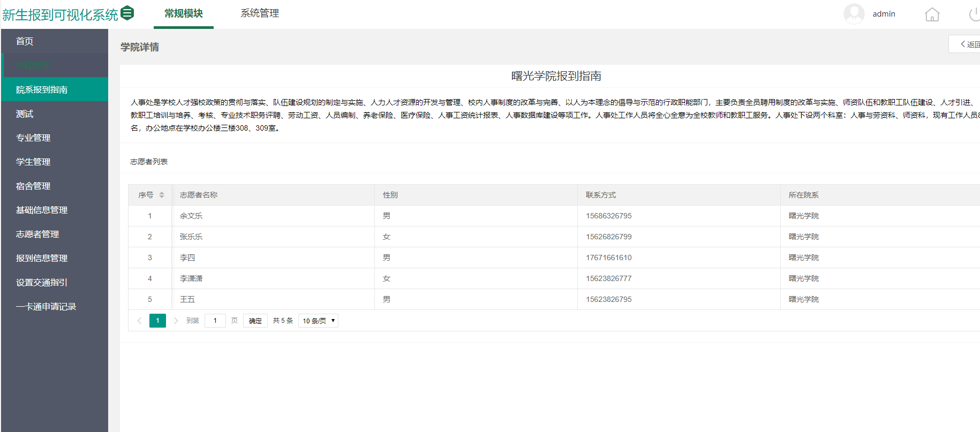Select current page 1 button
Screen dimensions: 980x432
157,321
